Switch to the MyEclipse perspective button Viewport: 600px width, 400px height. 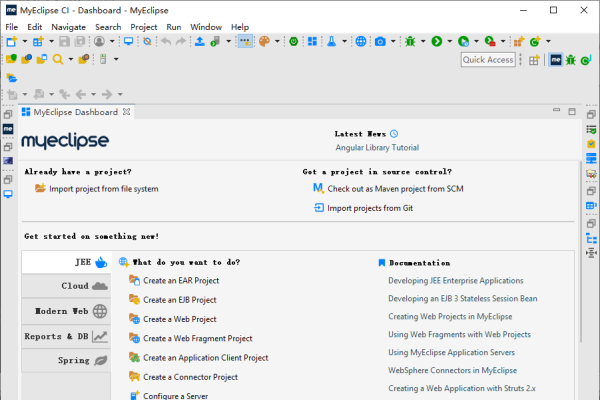[556, 60]
